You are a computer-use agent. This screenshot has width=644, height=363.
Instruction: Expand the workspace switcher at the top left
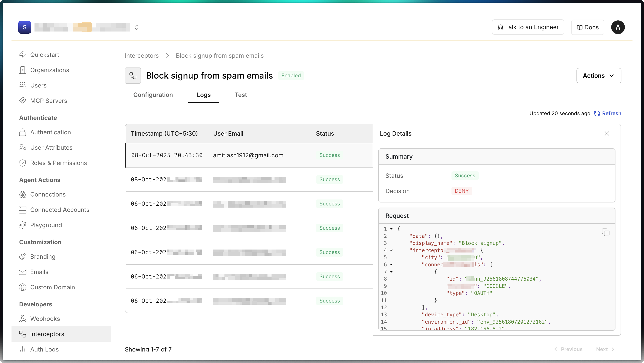pyautogui.click(x=137, y=27)
